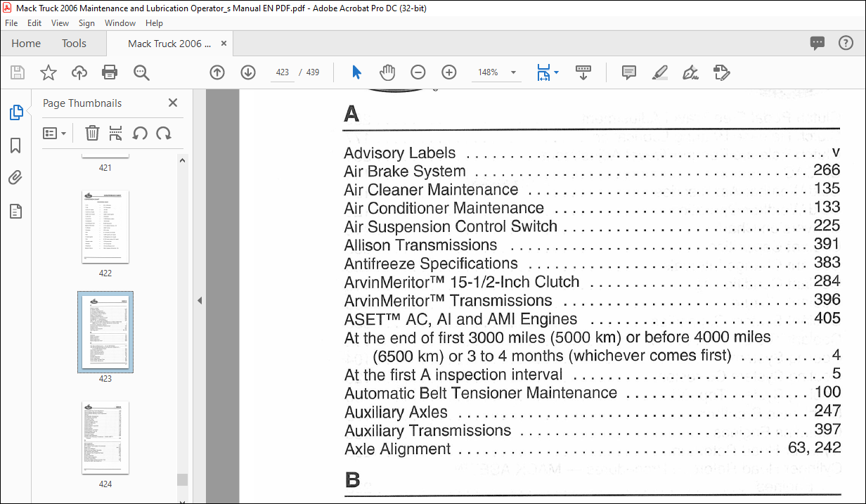Click the "Advisory Labels" index entry
This screenshot has width=866, height=504.
click(x=399, y=153)
